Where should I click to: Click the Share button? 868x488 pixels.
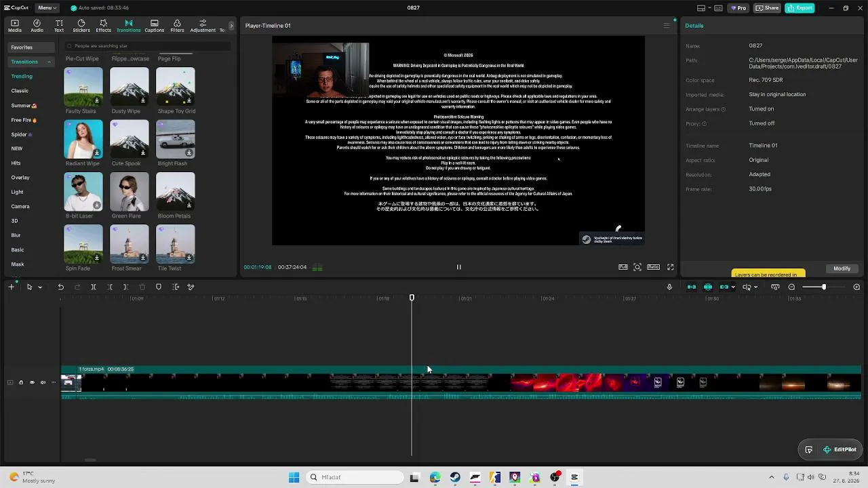click(x=767, y=8)
